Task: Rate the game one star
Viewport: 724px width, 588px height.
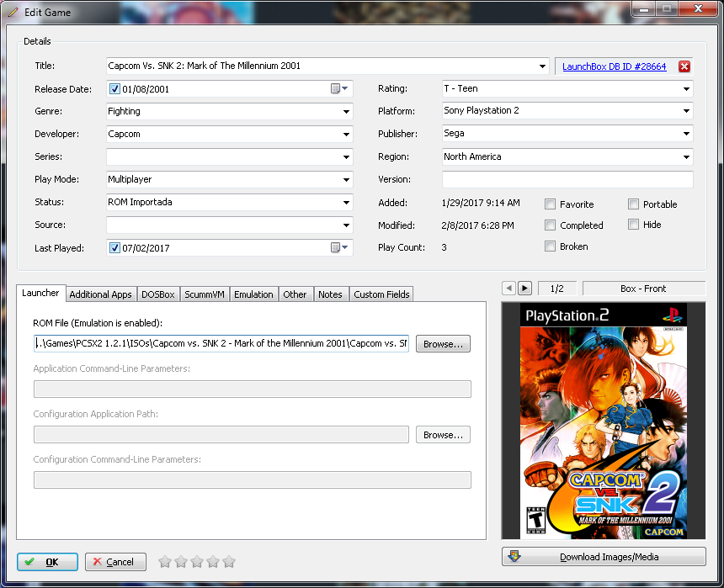Action: pos(165,562)
